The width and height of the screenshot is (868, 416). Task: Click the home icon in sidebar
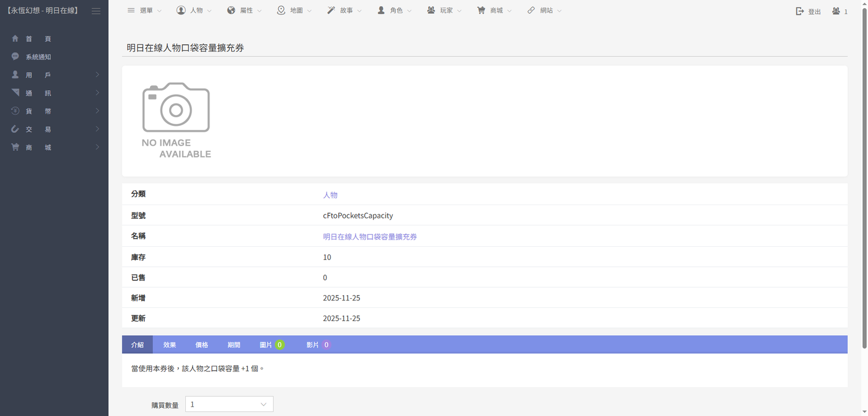coord(16,39)
